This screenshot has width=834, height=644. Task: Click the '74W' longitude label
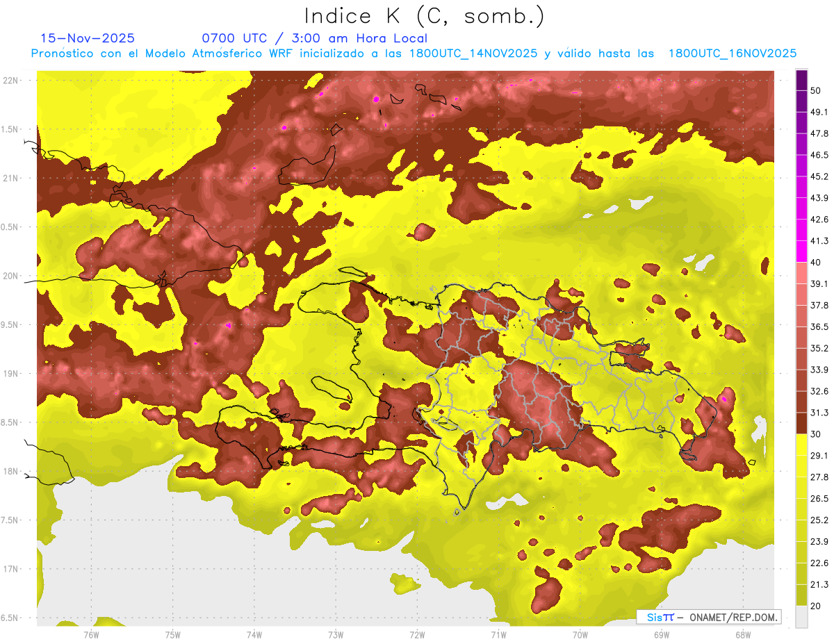point(254,635)
